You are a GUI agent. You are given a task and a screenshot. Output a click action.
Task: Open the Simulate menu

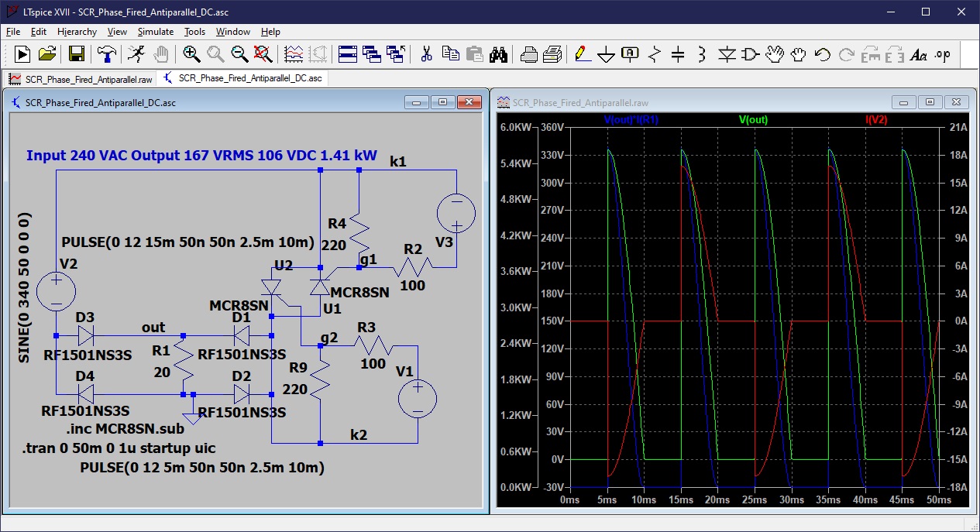155,32
